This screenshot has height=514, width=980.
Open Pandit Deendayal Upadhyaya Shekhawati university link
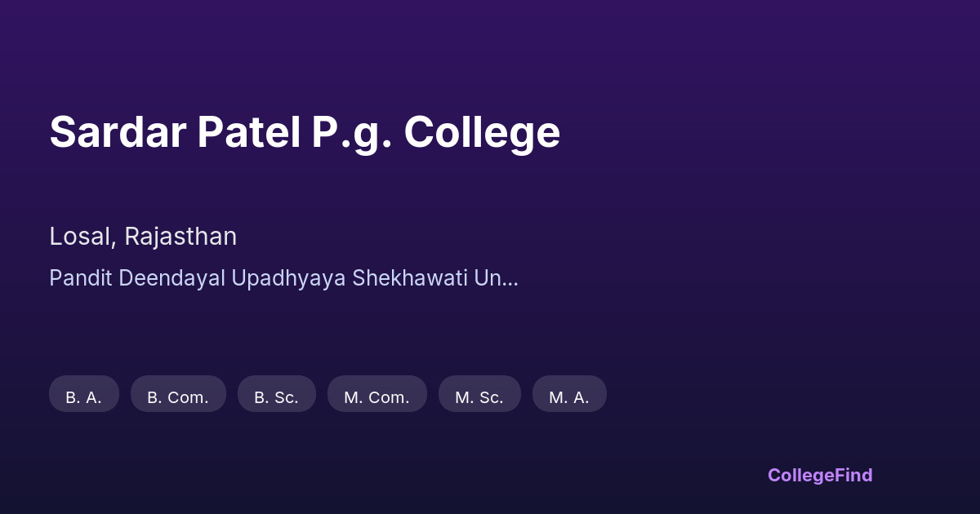tap(283, 278)
